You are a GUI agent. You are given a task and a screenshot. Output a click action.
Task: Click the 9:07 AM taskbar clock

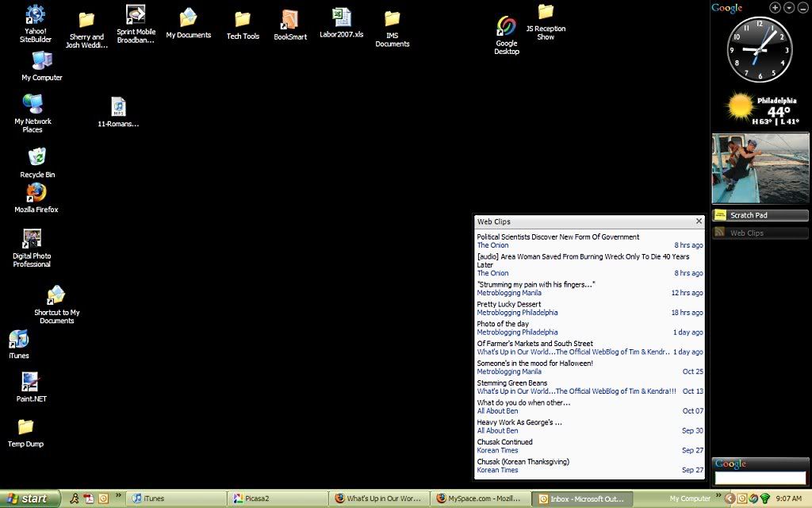788,498
